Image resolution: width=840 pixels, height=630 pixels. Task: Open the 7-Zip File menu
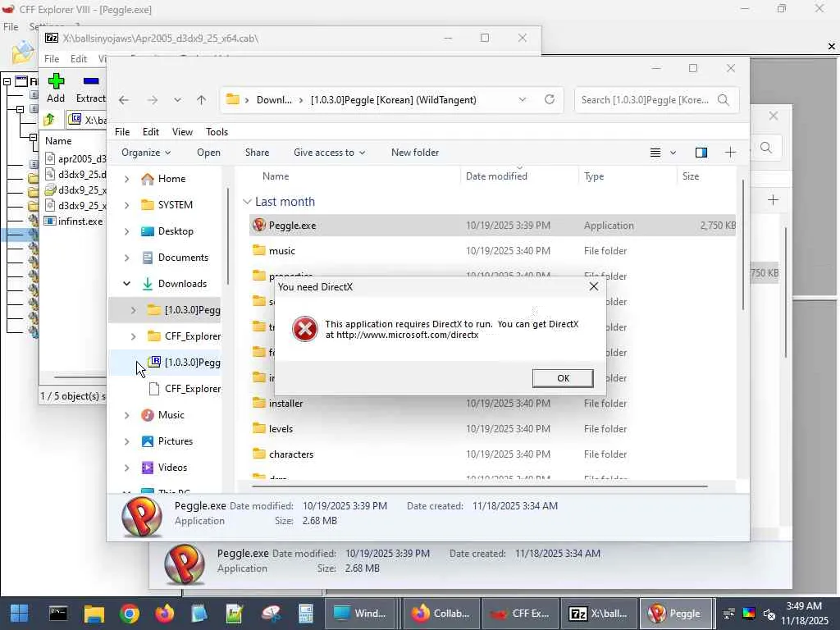(x=52, y=59)
